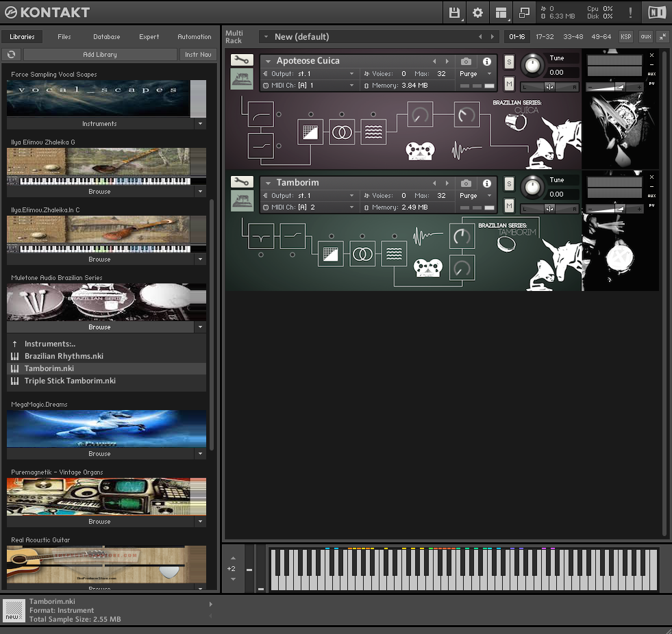Browse Muletone Audio Brazilian Series library
Screen dimensions: 672x634
pos(100,327)
